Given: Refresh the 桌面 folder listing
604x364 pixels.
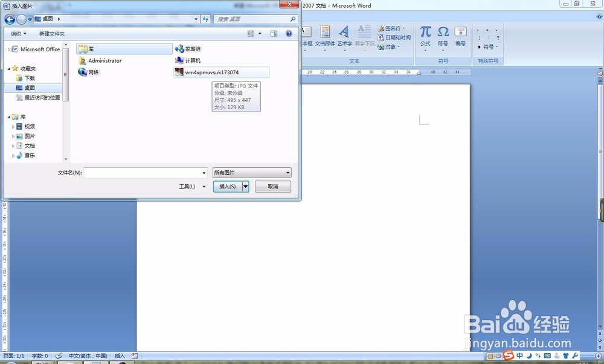Looking at the screenshot, I should (206, 19).
